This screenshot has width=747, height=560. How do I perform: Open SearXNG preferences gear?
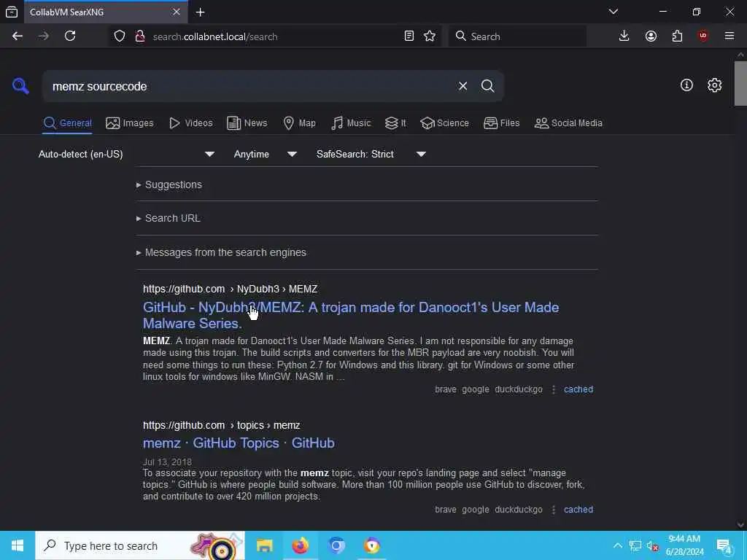[715, 85]
